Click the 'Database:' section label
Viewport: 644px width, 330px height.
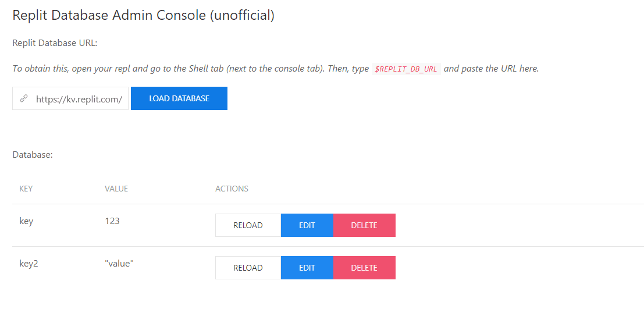pyautogui.click(x=33, y=155)
